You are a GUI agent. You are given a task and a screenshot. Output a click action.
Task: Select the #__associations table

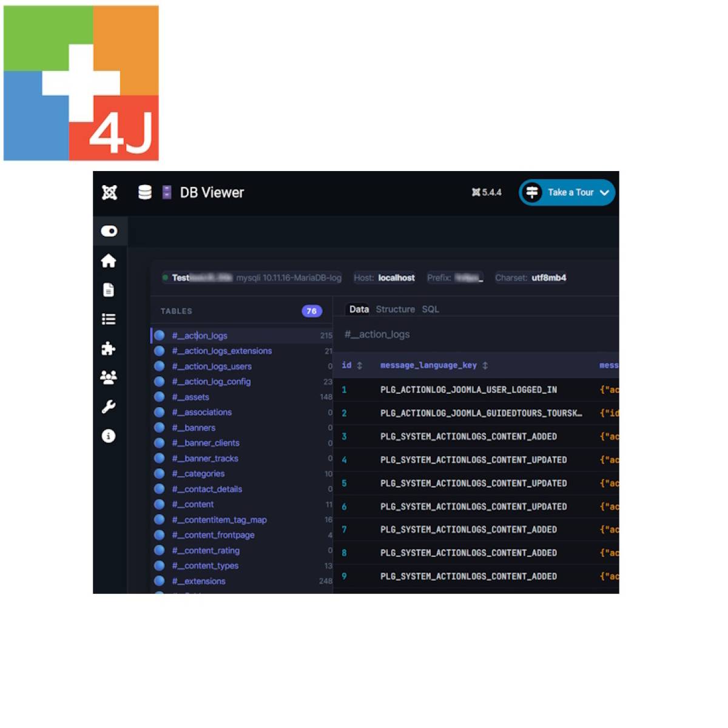coord(242,412)
